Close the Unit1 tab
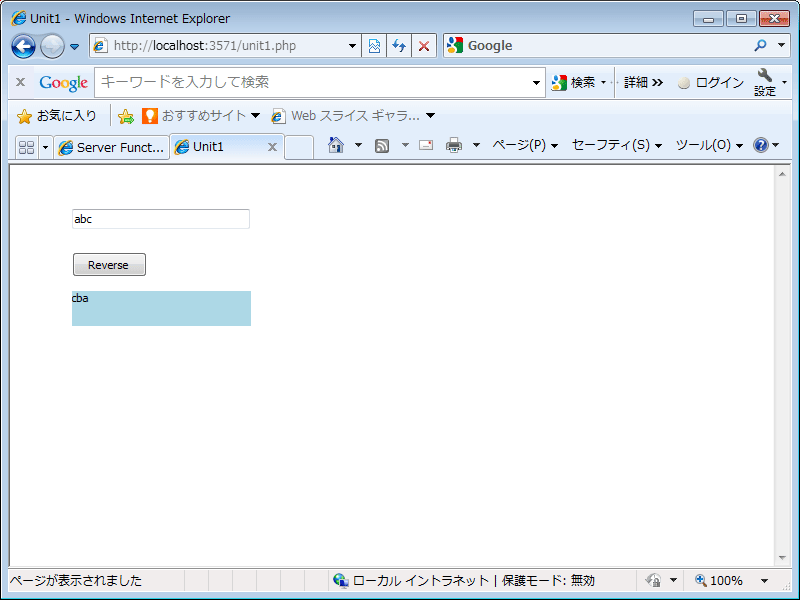 [272, 147]
